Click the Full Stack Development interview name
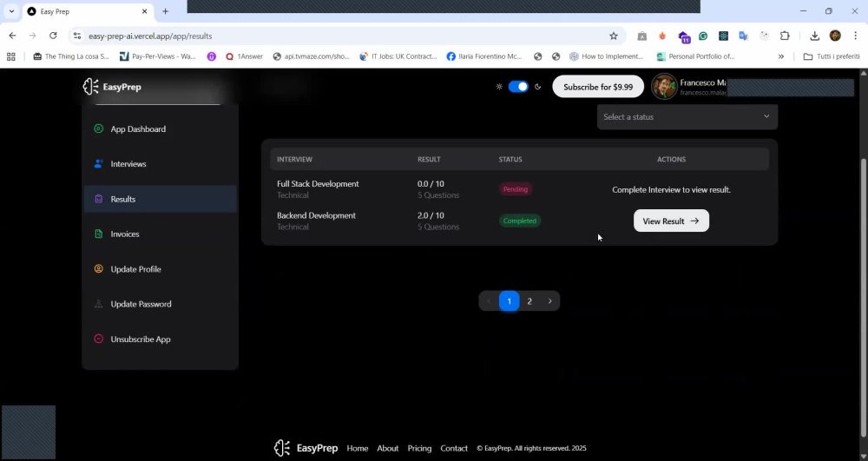Image resolution: width=868 pixels, height=461 pixels. click(318, 184)
